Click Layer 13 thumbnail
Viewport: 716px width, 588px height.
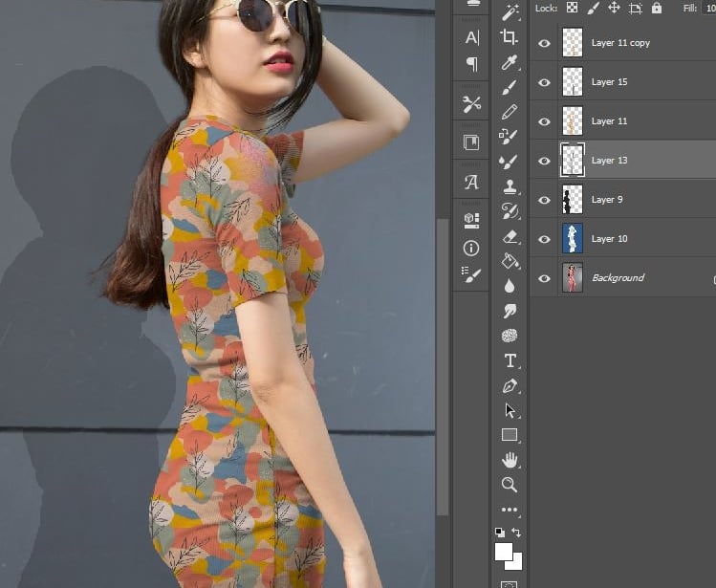(573, 160)
